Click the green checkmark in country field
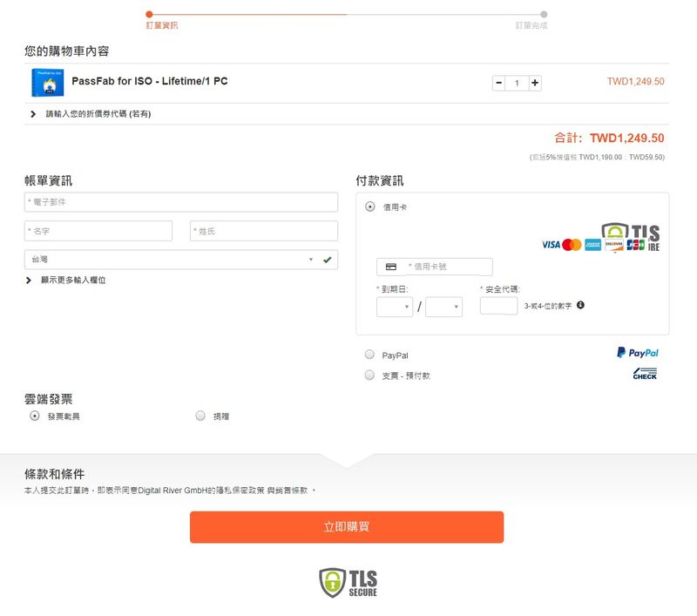 click(328, 260)
